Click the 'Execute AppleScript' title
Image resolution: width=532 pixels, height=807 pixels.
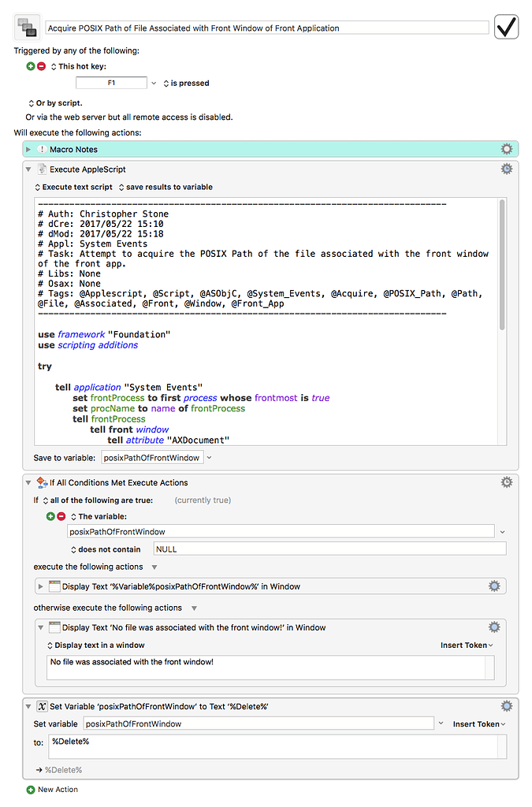pos(87,169)
